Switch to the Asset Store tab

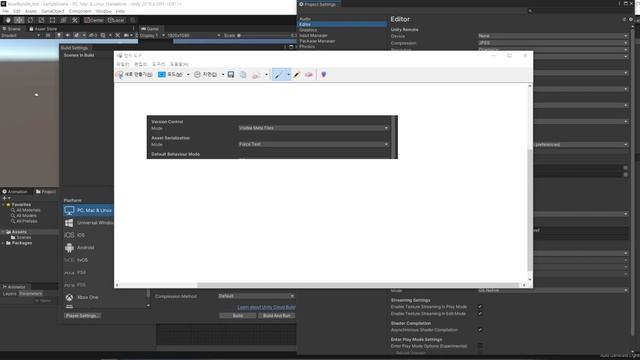coord(43,29)
